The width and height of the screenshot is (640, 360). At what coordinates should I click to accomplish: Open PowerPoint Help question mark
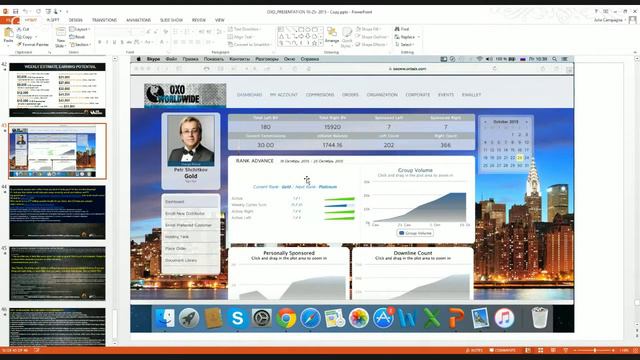(x=596, y=11)
